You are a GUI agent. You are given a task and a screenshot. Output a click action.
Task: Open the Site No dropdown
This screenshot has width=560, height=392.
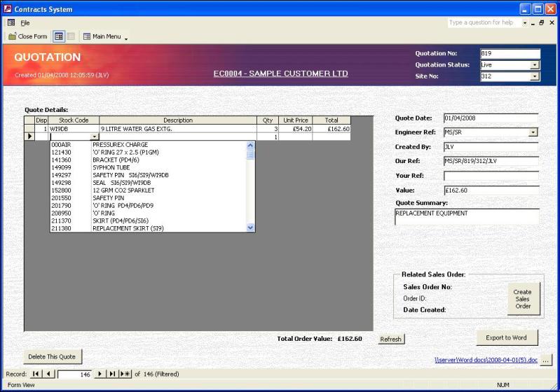pyautogui.click(x=535, y=77)
